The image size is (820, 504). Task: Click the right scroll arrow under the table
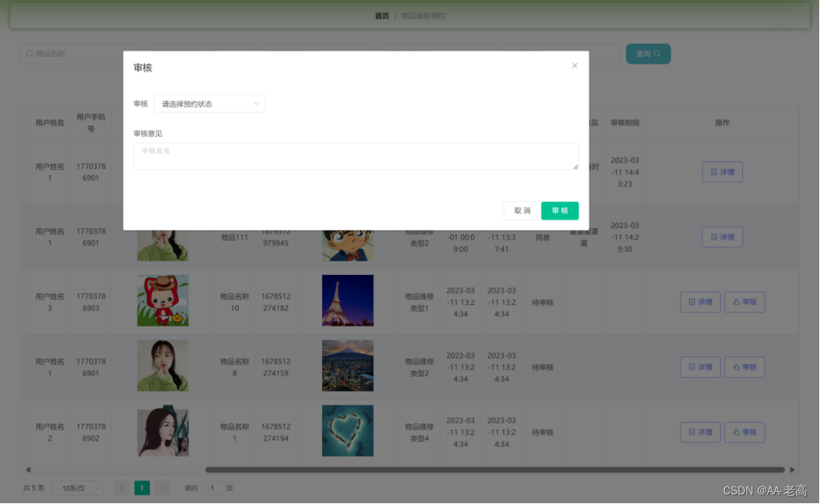(x=791, y=469)
